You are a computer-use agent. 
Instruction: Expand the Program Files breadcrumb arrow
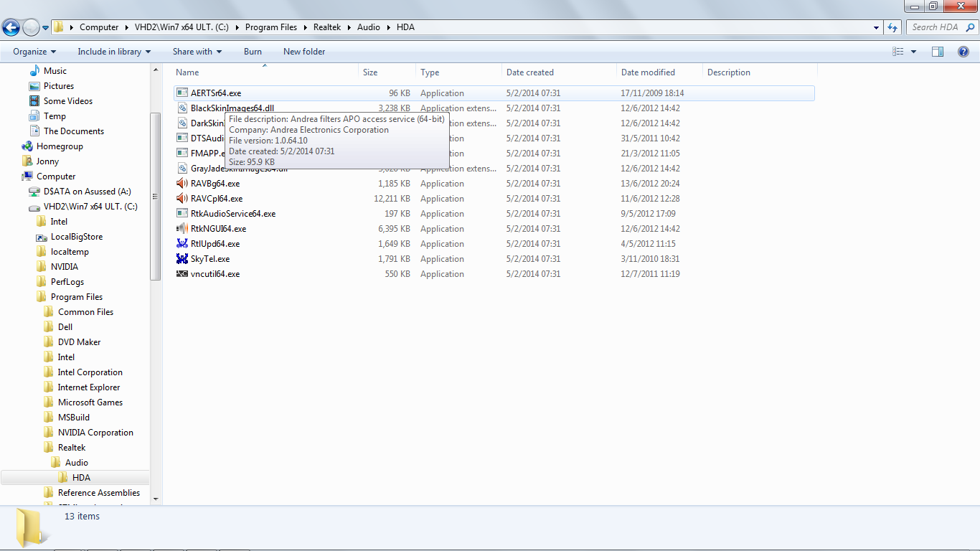tap(305, 27)
